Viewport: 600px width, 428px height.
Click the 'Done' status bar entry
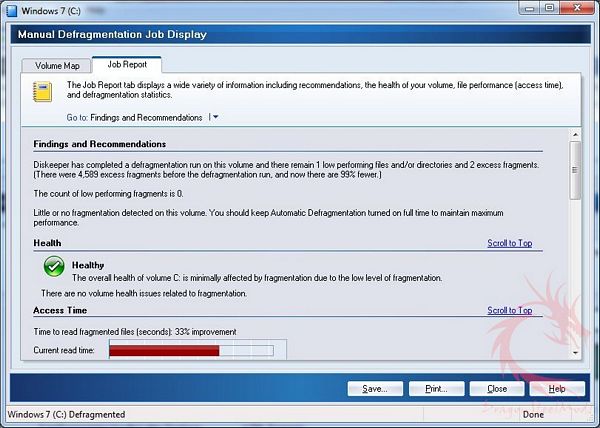[533, 415]
